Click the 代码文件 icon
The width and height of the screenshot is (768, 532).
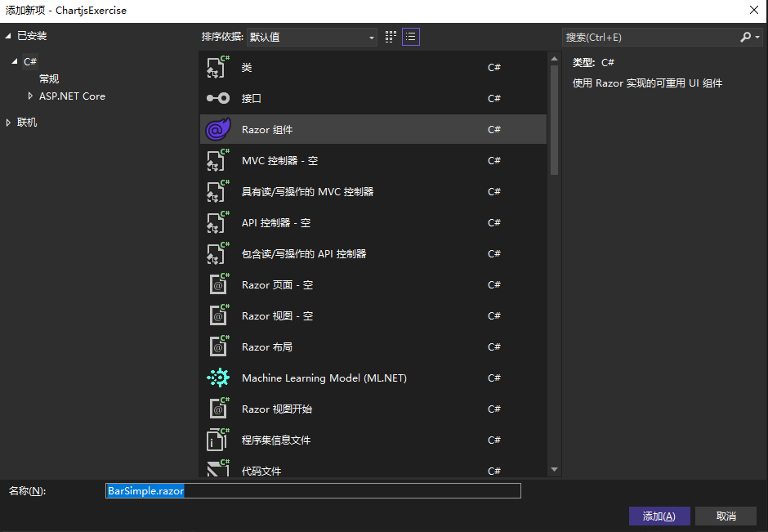pyautogui.click(x=218, y=469)
